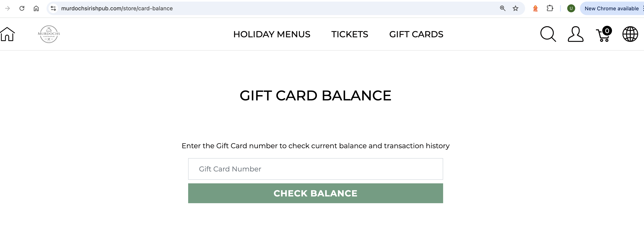Click the browser home button
644x252 pixels.
point(36,9)
